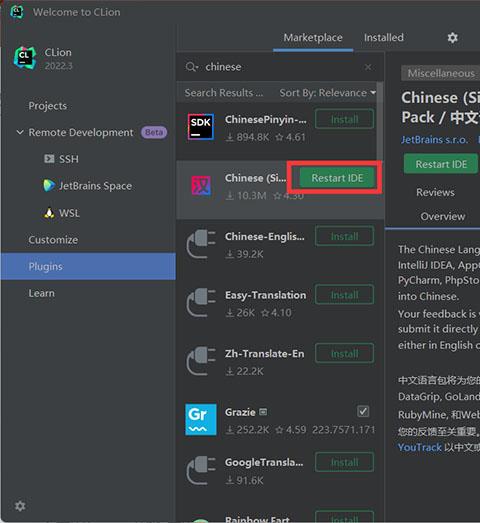Toggle the Grazie plugin enabled checkbox
The image size is (480, 523).
[x=363, y=412]
